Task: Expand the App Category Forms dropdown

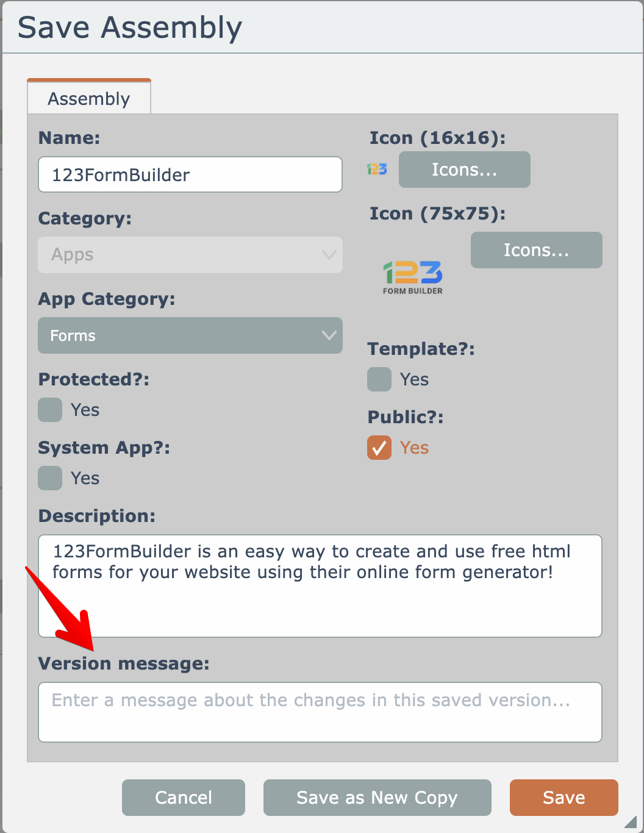Action: 190,335
